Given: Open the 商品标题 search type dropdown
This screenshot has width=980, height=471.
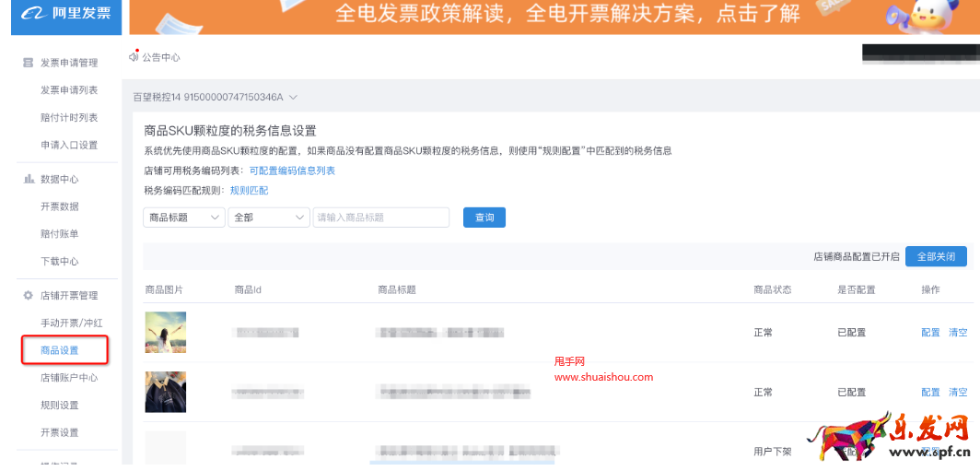Looking at the screenshot, I should (184, 218).
